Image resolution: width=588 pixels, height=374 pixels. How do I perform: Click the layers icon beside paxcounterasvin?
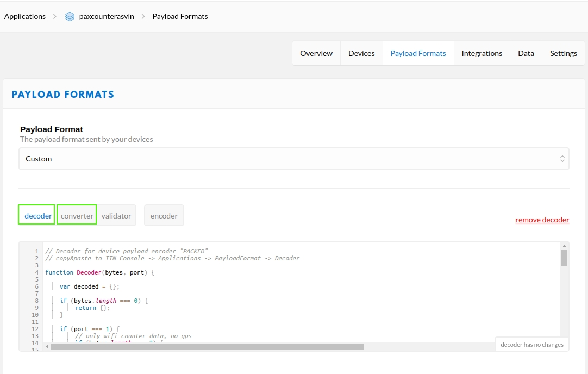click(x=70, y=16)
